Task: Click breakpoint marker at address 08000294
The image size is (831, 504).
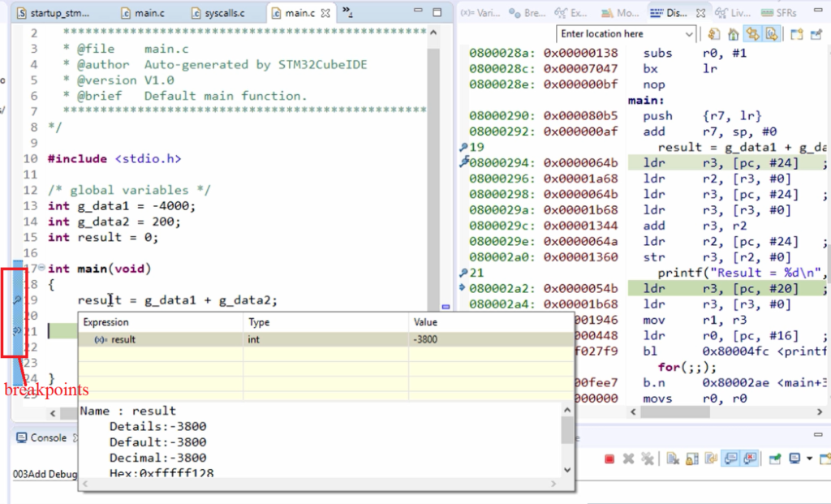Action: click(463, 162)
